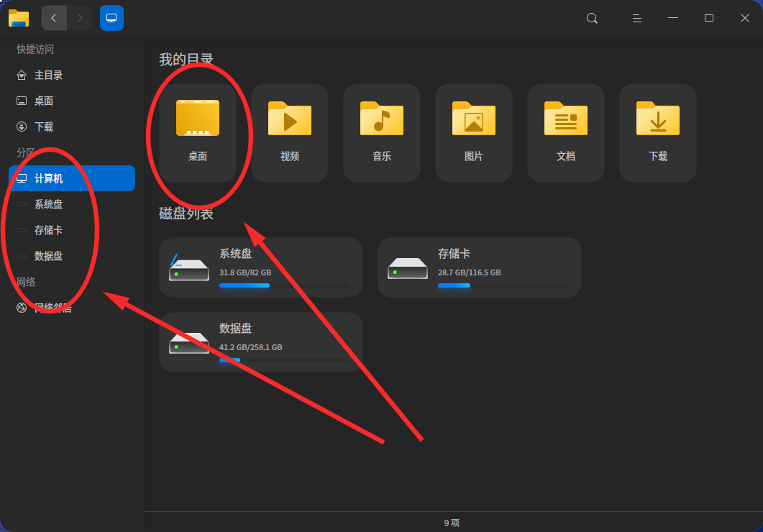Click the 数据盘 drive icon in 磁盘列表
The width and height of the screenshot is (763, 532).
click(189, 343)
